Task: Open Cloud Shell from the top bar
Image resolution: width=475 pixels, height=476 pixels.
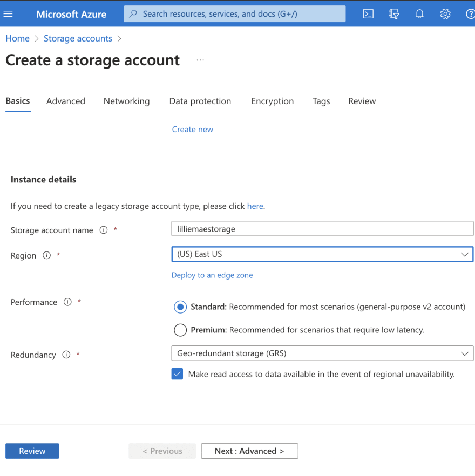Action: tap(368, 14)
